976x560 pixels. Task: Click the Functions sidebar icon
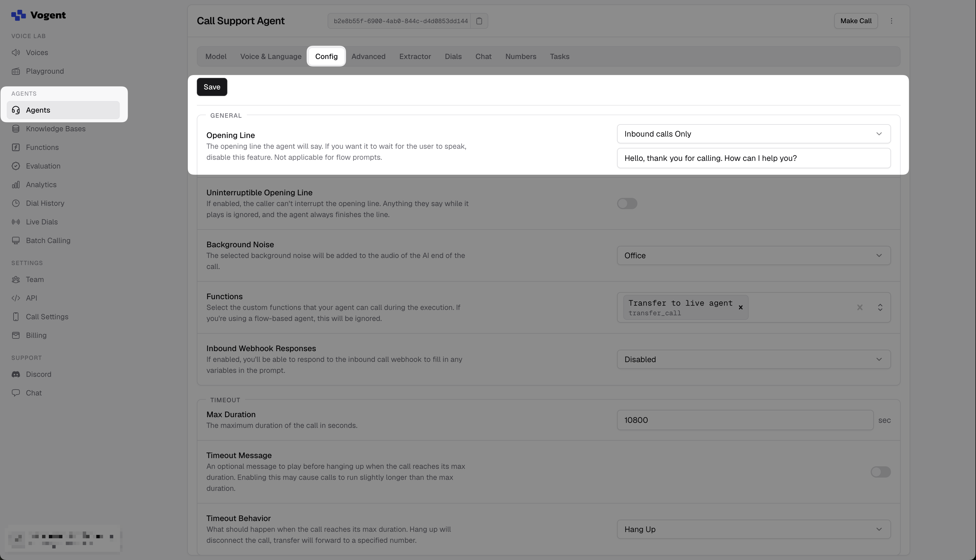tap(16, 147)
